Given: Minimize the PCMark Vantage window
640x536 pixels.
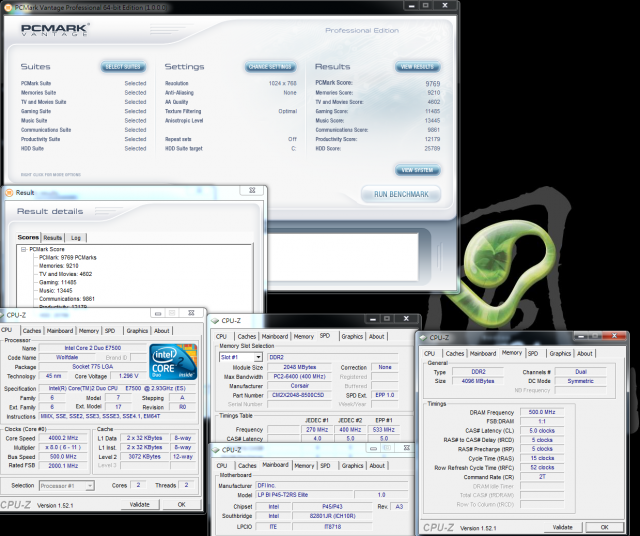Looking at the screenshot, I should 411,6.
